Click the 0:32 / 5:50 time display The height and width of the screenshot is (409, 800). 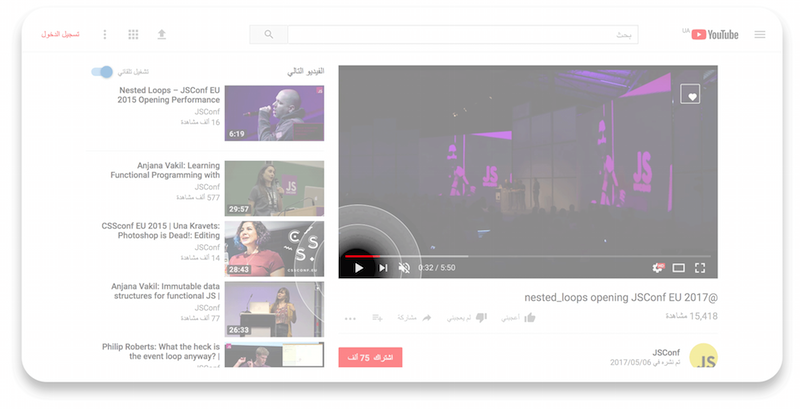(437, 268)
